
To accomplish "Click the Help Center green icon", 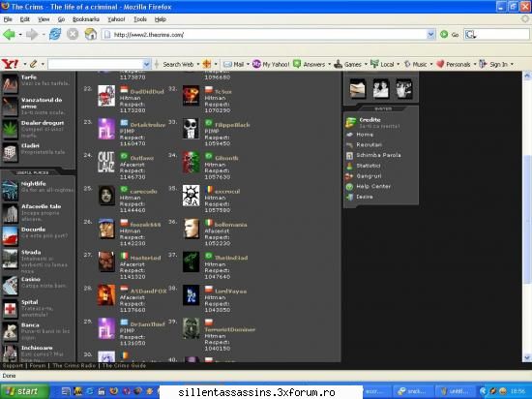I will (349, 187).
